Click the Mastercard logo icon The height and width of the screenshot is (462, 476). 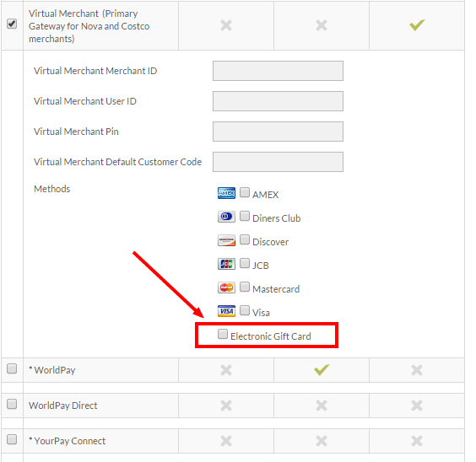pos(226,287)
